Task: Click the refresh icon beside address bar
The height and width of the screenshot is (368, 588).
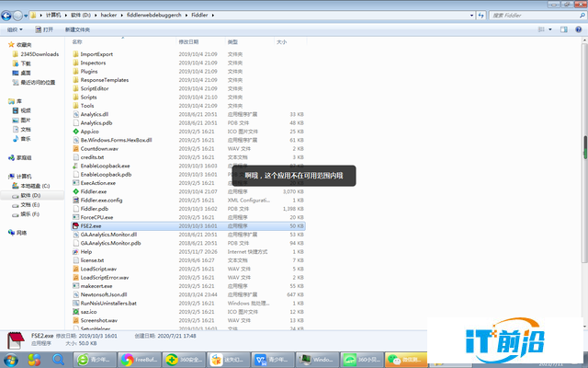Action: click(481, 16)
